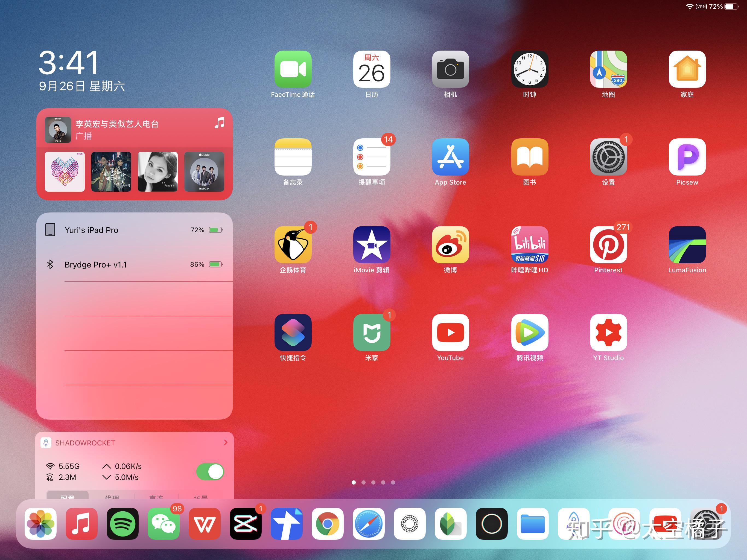Screen dimensions: 747x560
Task: Open the 设置 settings app on home screen
Action: 608,157
